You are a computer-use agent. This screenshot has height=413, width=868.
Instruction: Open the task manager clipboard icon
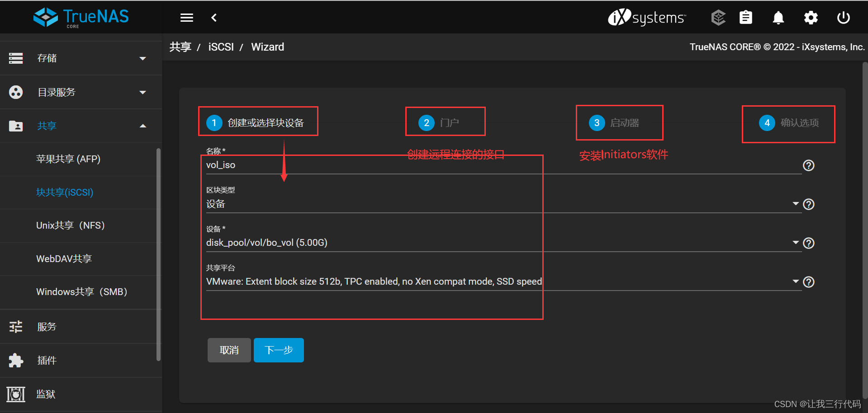pos(746,18)
